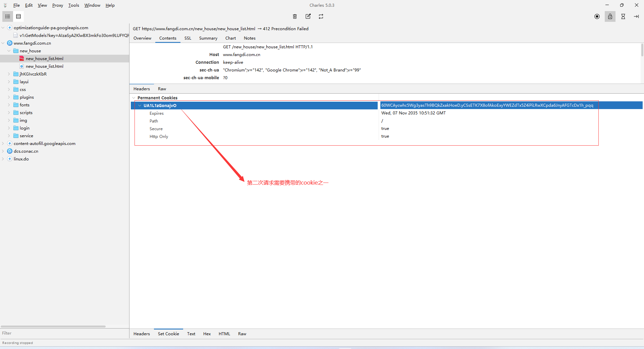644x349 pixels.
Task: Expand the plugins folder node
Action: [9, 97]
